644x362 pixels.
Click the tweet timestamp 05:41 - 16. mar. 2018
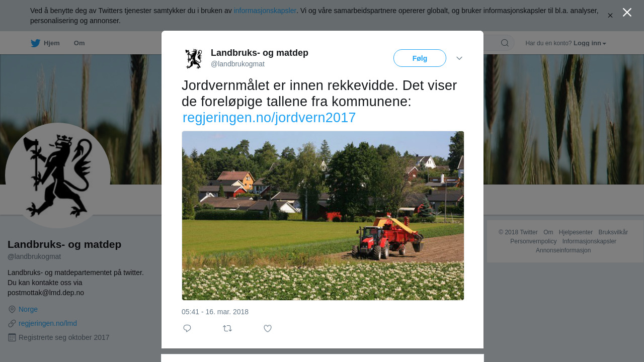pos(215,312)
